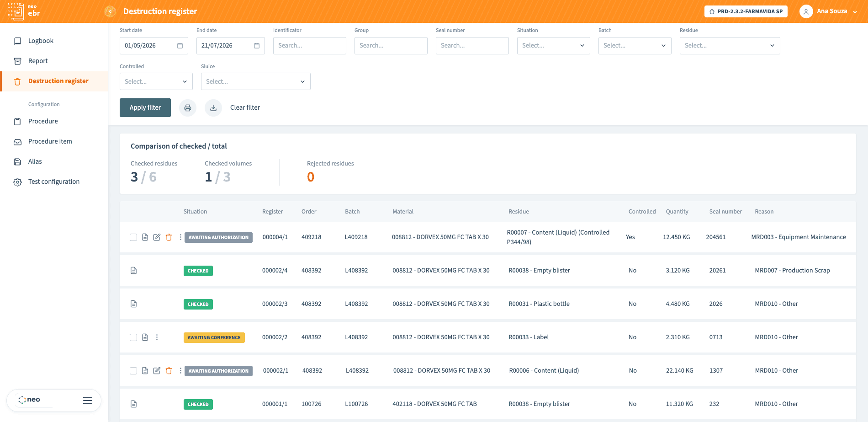The width and height of the screenshot is (868, 422).
Task: Open Procedure item in the sidebar
Action: (54, 141)
